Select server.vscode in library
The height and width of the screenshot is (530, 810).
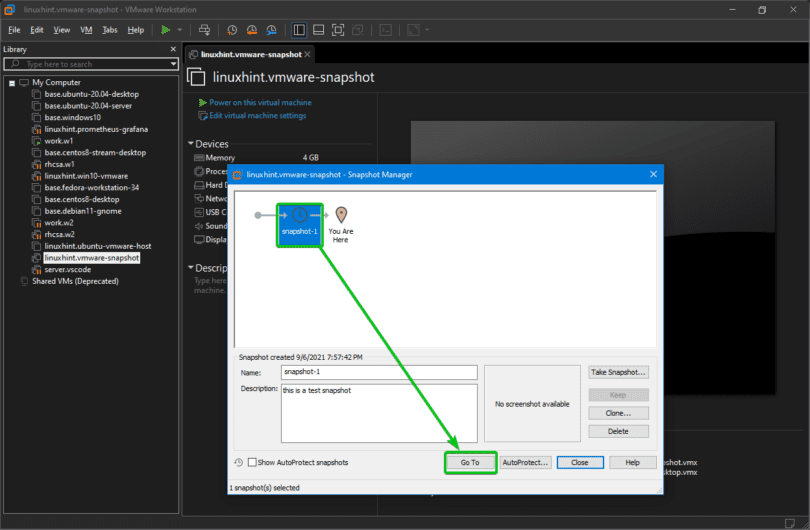coord(67,270)
